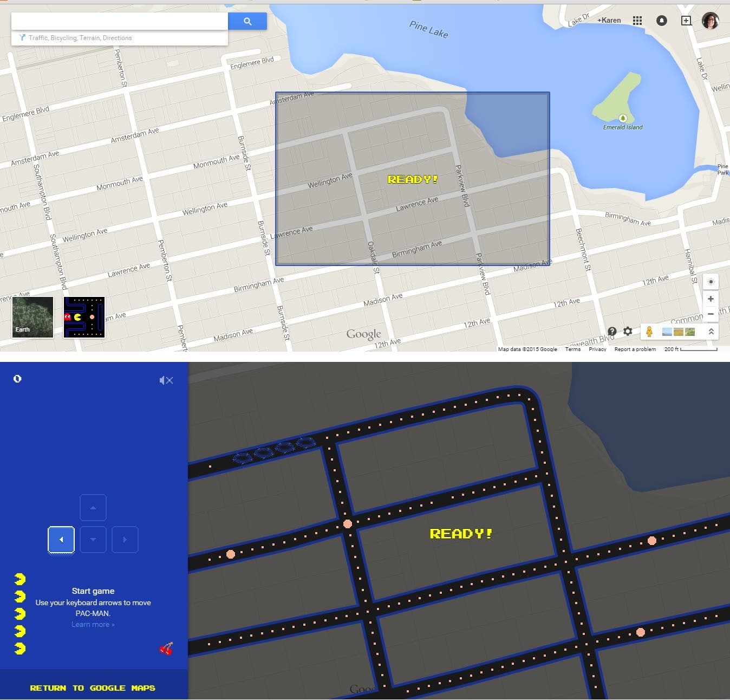
Task: Click the cherry icon in game panel
Action: pos(166,648)
